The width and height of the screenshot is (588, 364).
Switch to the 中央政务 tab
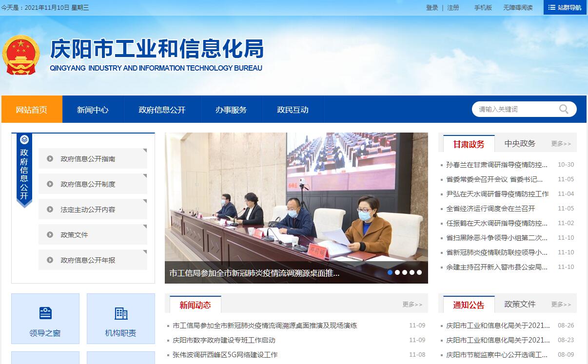tap(520, 144)
